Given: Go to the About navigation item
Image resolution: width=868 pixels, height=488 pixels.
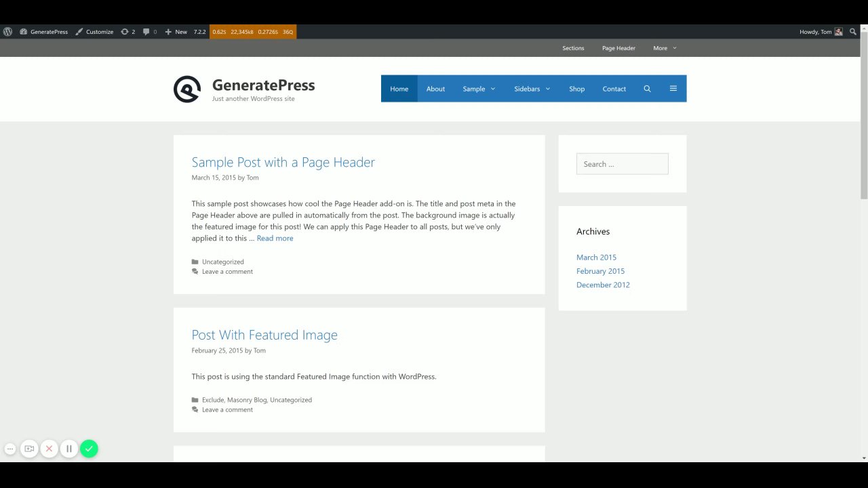Looking at the screenshot, I should [x=435, y=89].
